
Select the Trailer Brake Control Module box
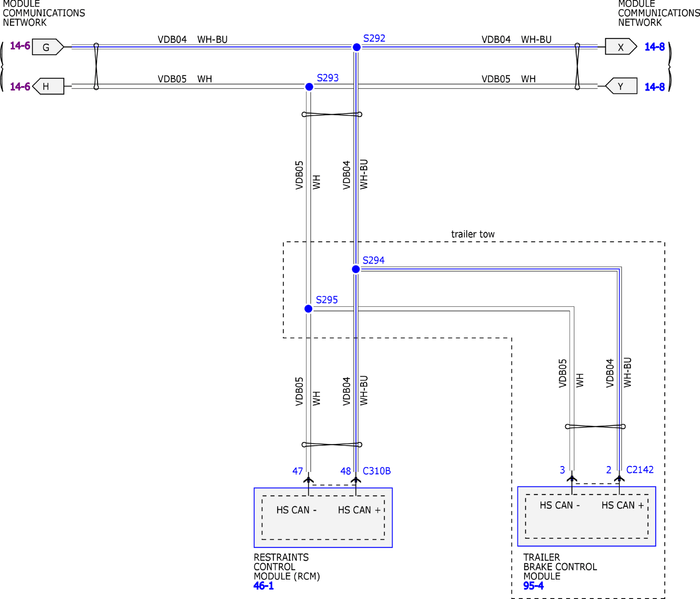(x=587, y=516)
